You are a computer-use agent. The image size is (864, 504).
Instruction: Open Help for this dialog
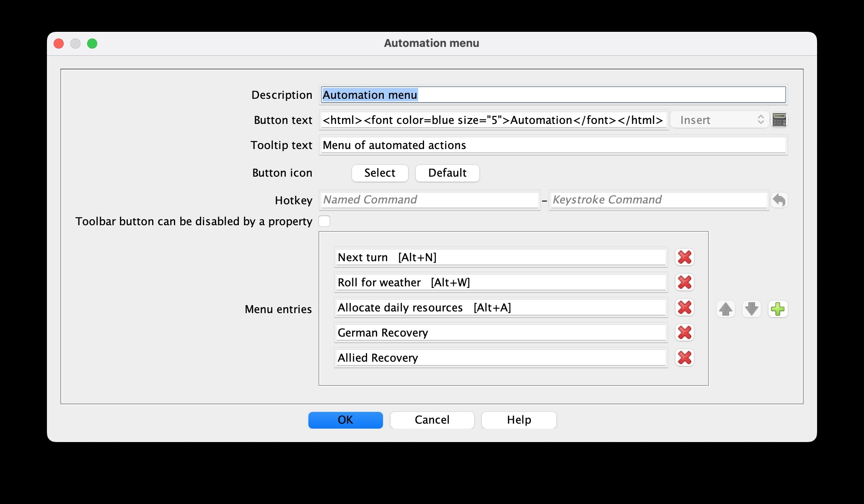[x=519, y=420]
